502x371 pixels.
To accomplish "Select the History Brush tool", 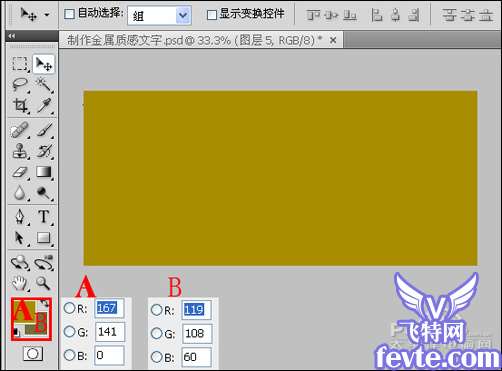I will [44, 151].
